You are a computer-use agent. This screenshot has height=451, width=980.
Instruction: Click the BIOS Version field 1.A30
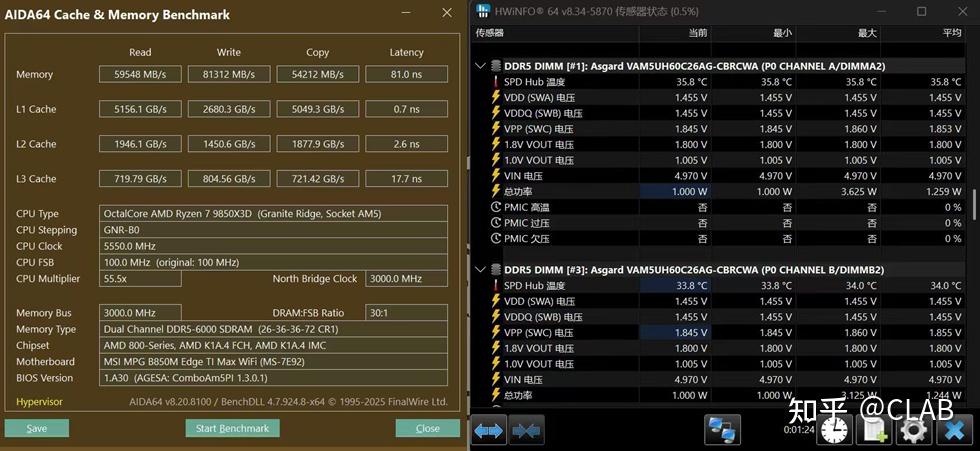click(x=273, y=377)
